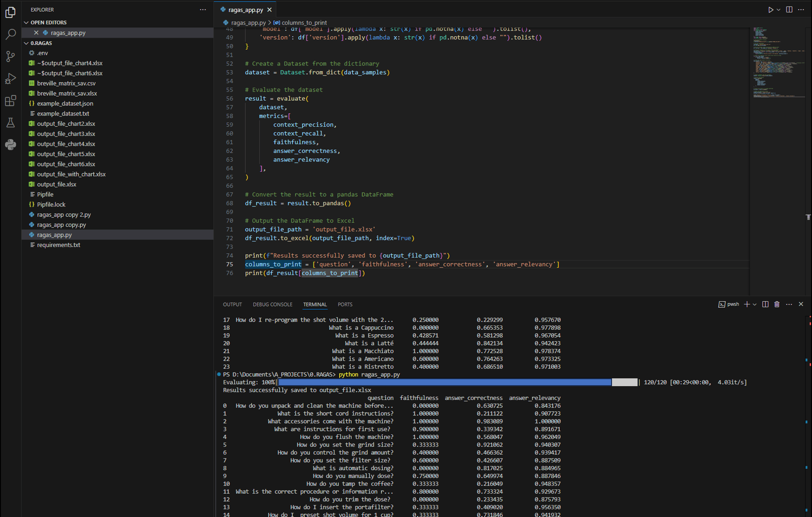Open terminal launch profile dropdown
Image resolution: width=812 pixels, height=517 pixels.
754,304
